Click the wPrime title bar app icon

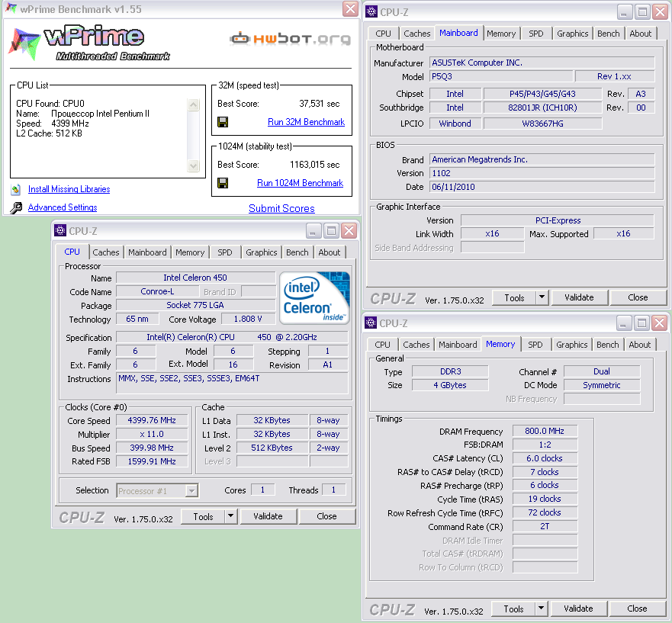pos(11,8)
